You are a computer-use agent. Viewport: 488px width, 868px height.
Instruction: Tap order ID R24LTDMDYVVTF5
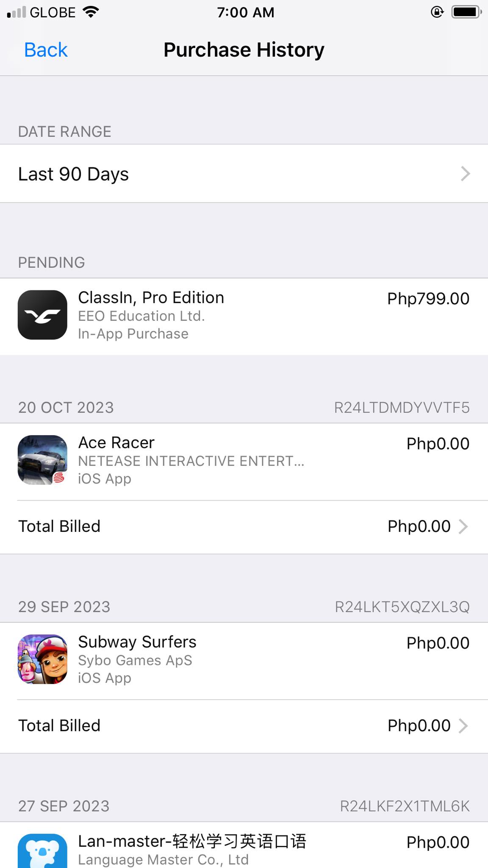[x=402, y=408]
